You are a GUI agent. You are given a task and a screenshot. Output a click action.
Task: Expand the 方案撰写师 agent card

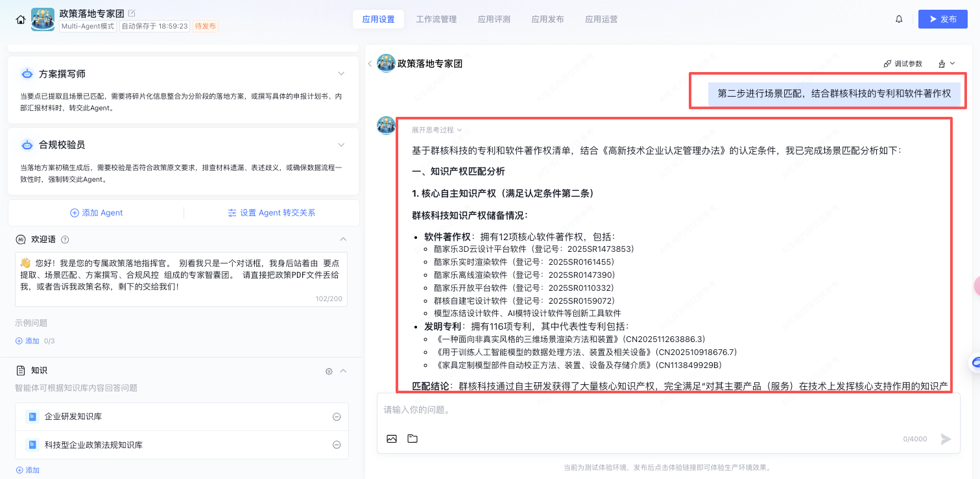pyautogui.click(x=341, y=73)
